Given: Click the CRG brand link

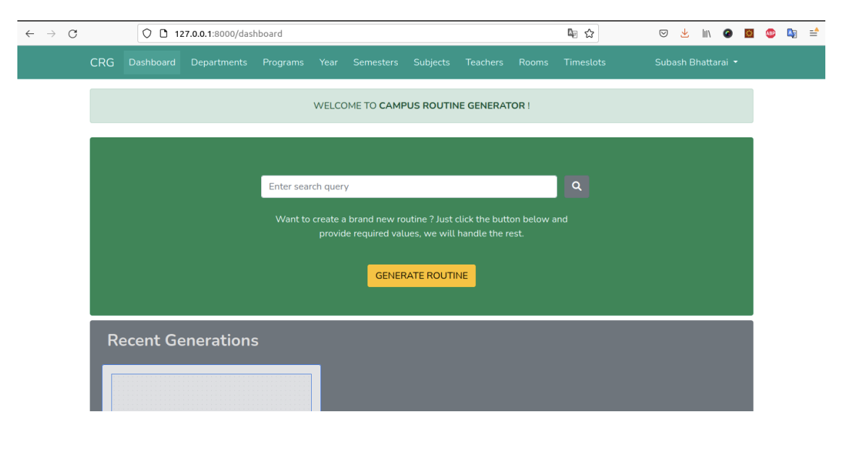Looking at the screenshot, I should click(x=102, y=62).
